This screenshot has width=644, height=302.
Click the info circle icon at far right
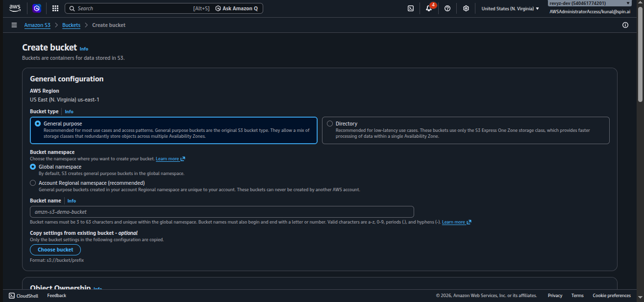coord(625,25)
